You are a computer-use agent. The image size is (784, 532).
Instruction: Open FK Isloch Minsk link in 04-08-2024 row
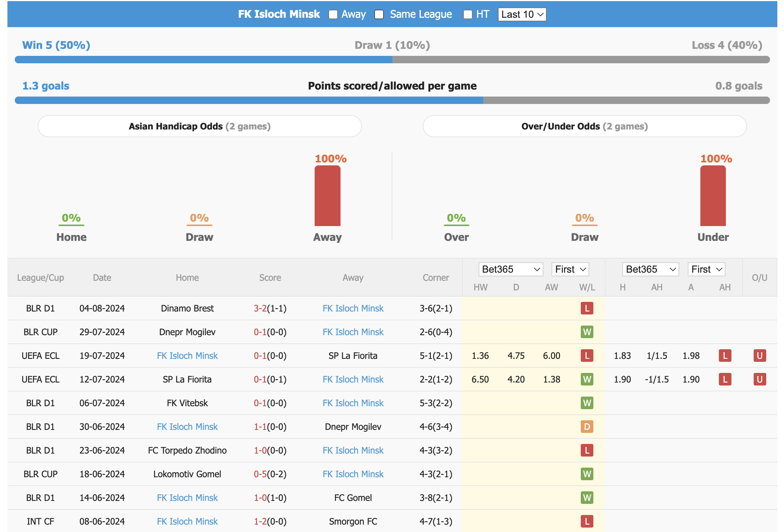pyautogui.click(x=353, y=308)
